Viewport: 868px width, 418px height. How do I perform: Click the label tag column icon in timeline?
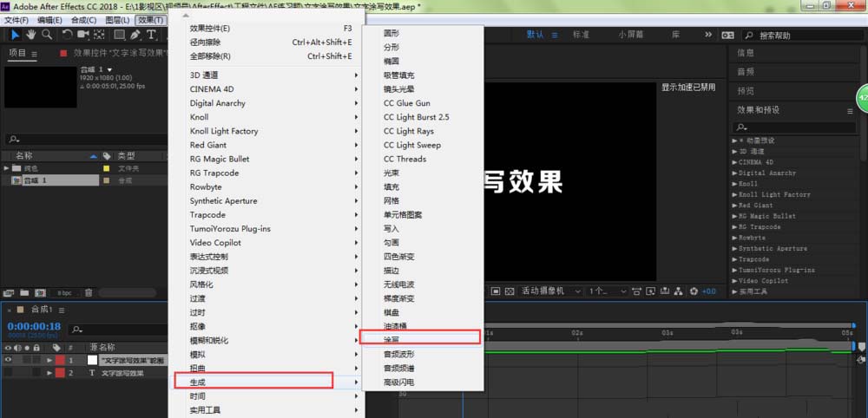click(56, 348)
